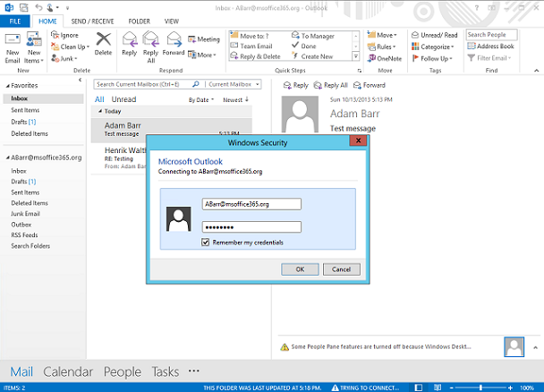Click the password field in dialog
The width and height of the screenshot is (544, 392).
tap(251, 226)
